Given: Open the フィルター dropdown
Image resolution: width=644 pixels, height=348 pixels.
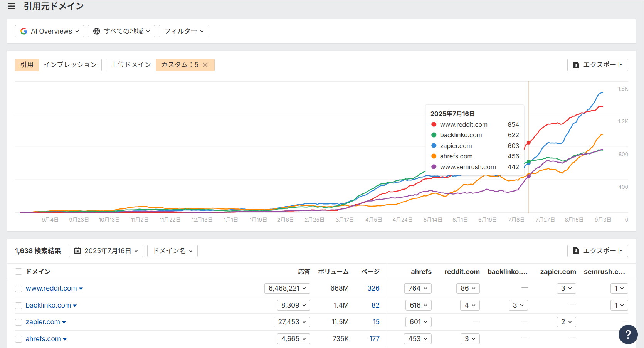Looking at the screenshot, I should click(x=184, y=31).
